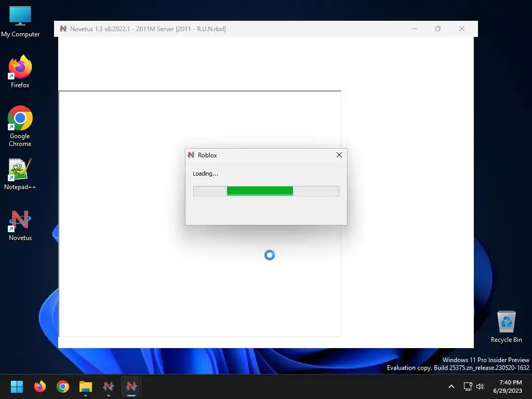
Task: Select the active Novetus server taskbar icon
Action: click(x=131, y=386)
